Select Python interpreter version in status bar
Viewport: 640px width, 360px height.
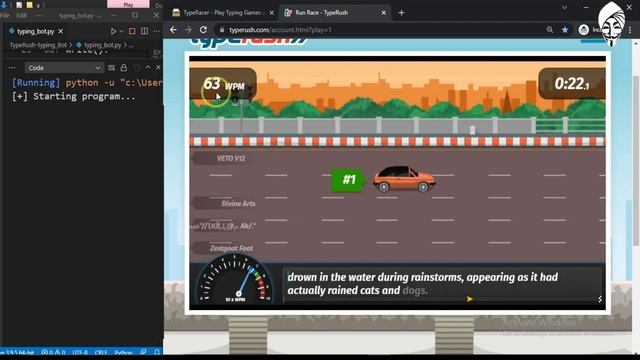[x=17, y=352]
